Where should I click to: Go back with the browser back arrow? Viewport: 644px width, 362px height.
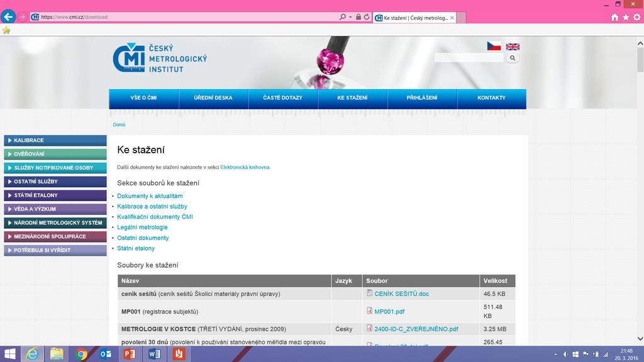tap(8, 17)
